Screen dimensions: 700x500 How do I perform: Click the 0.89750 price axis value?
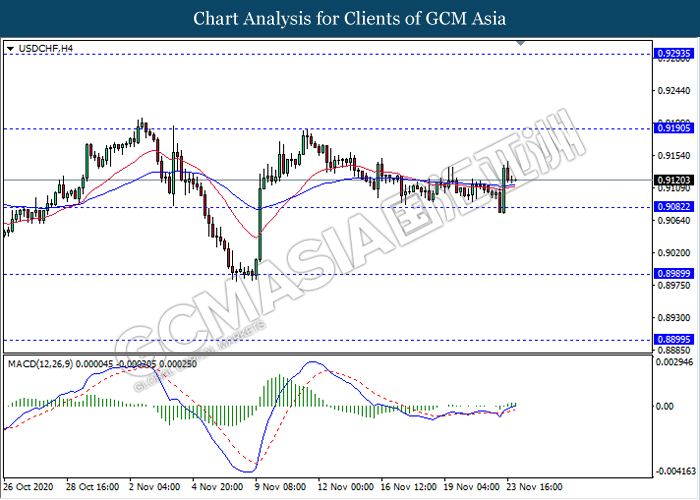(674, 285)
